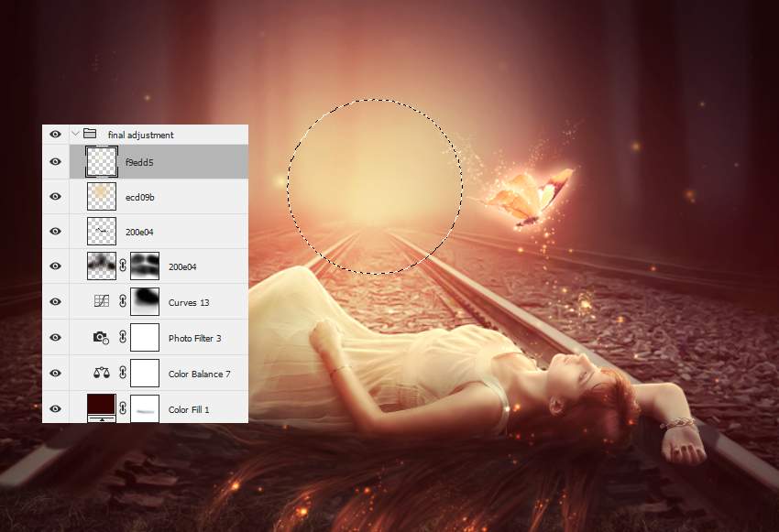Select the Photo Filter 3 layer name
Image resolution: width=779 pixels, height=532 pixels.
[x=194, y=338]
